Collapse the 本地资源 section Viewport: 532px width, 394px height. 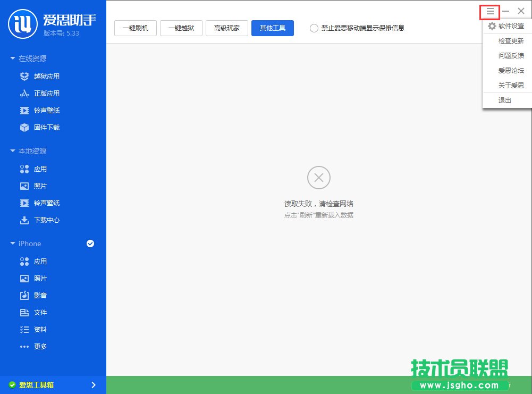point(13,150)
